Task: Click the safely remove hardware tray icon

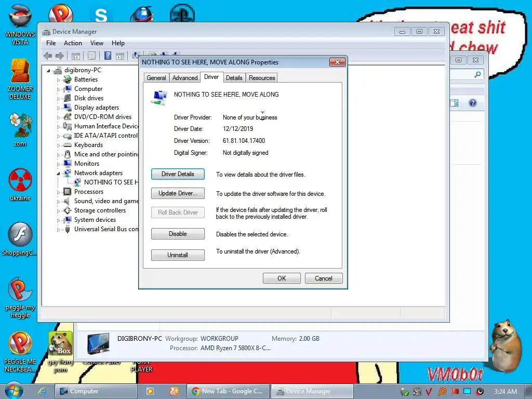Action: [404, 392]
